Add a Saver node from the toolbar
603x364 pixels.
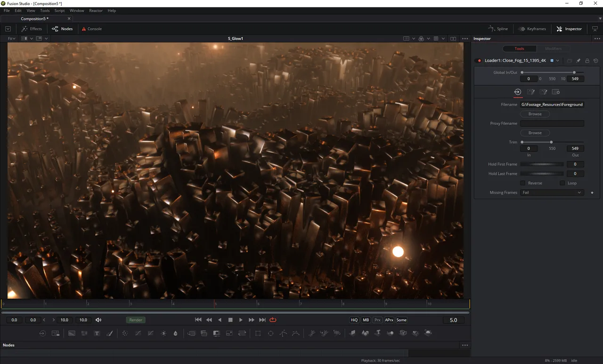55,333
